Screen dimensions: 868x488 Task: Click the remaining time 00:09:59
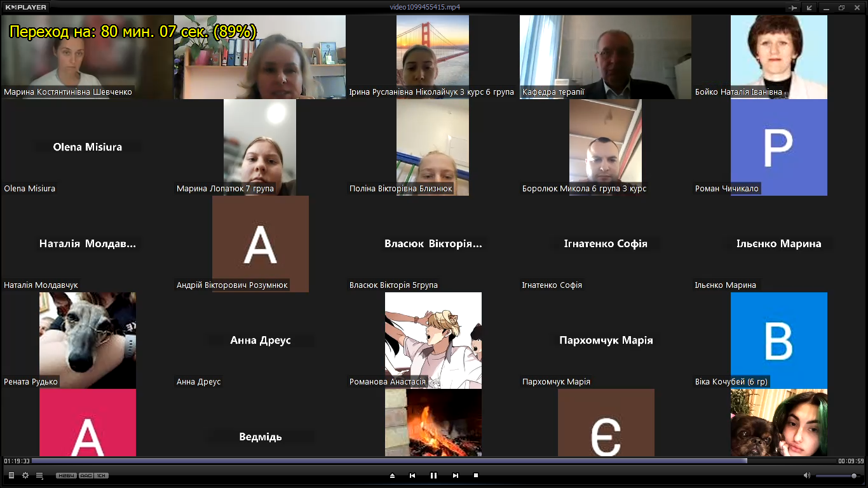click(x=851, y=461)
